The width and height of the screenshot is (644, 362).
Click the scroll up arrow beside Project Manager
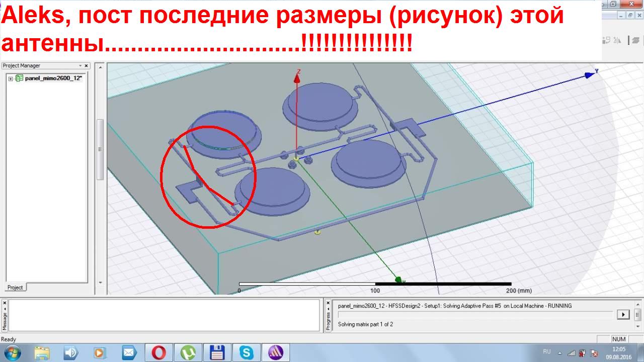click(100, 67)
